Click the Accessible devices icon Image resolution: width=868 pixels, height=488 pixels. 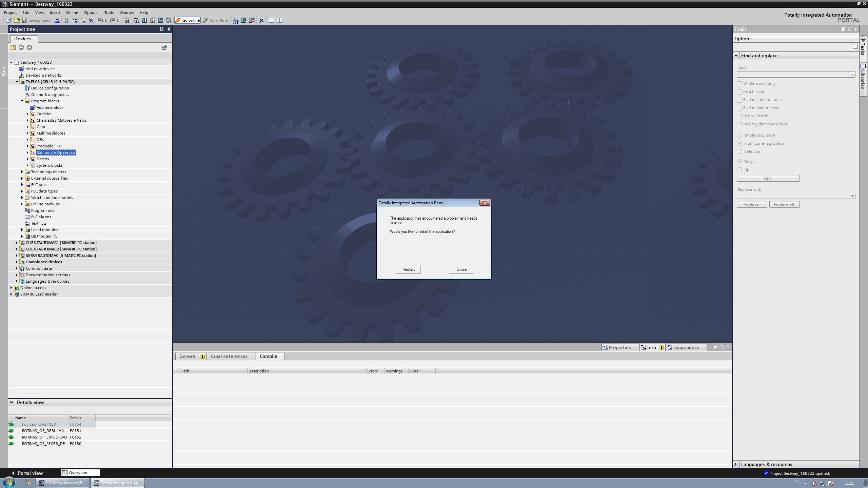click(235, 20)
